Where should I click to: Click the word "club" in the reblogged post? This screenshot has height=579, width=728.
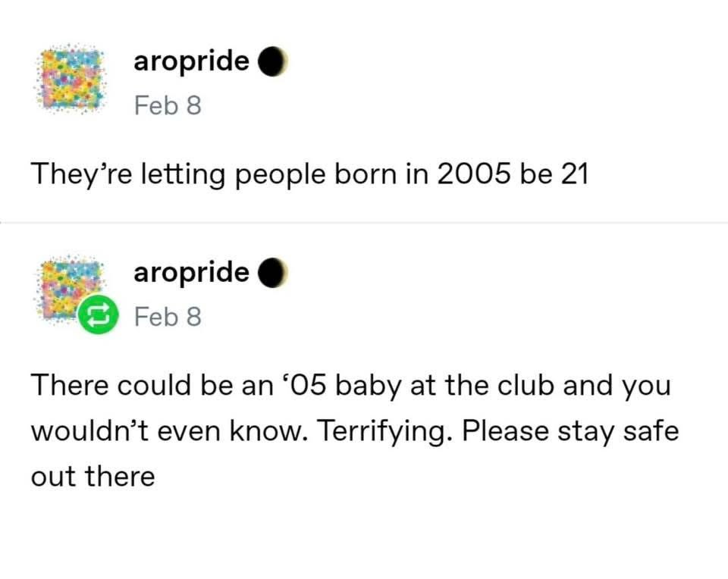click(x=528, y=385)
